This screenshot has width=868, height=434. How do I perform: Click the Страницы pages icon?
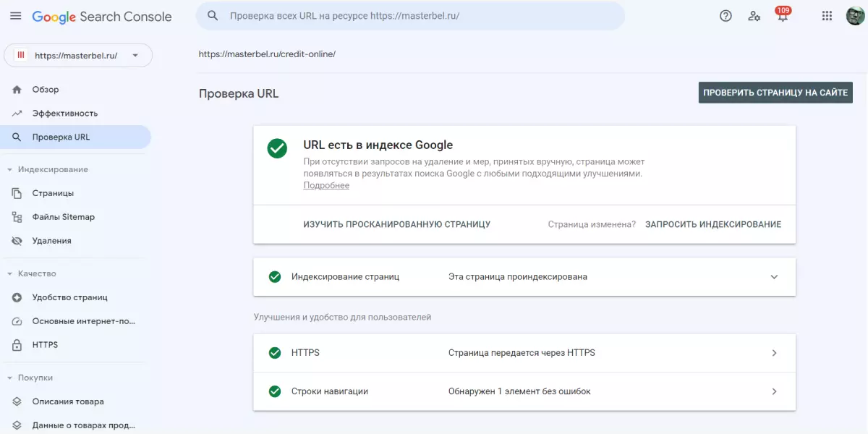click(x=17, y=194)
